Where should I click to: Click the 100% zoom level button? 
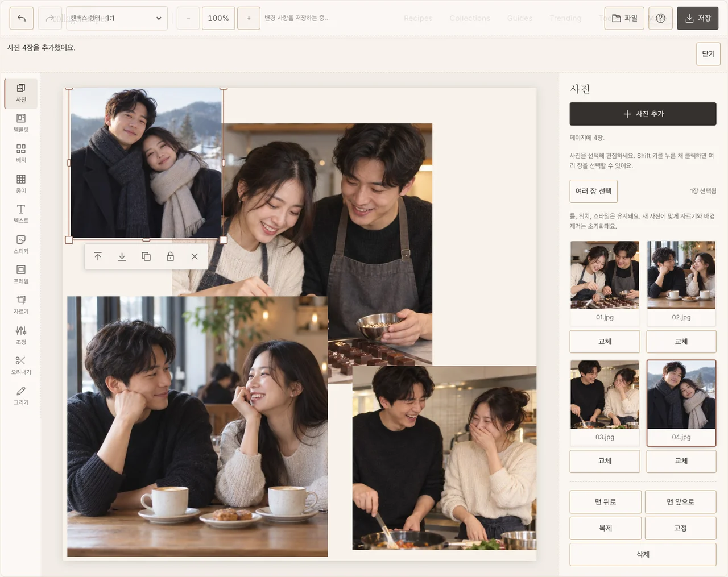[x=218, y=18]
